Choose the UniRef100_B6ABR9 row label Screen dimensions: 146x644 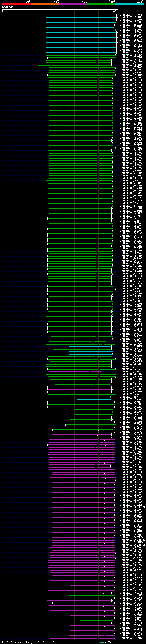click(x=131, y=361)
